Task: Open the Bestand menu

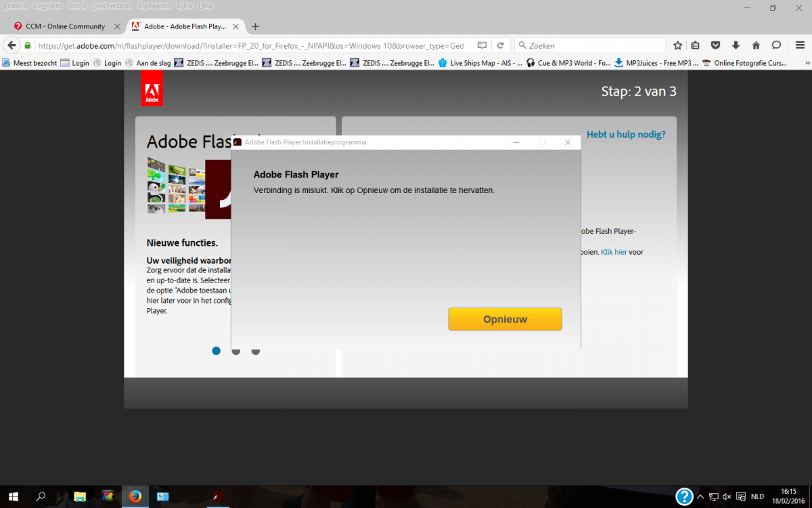Action: 15,5
